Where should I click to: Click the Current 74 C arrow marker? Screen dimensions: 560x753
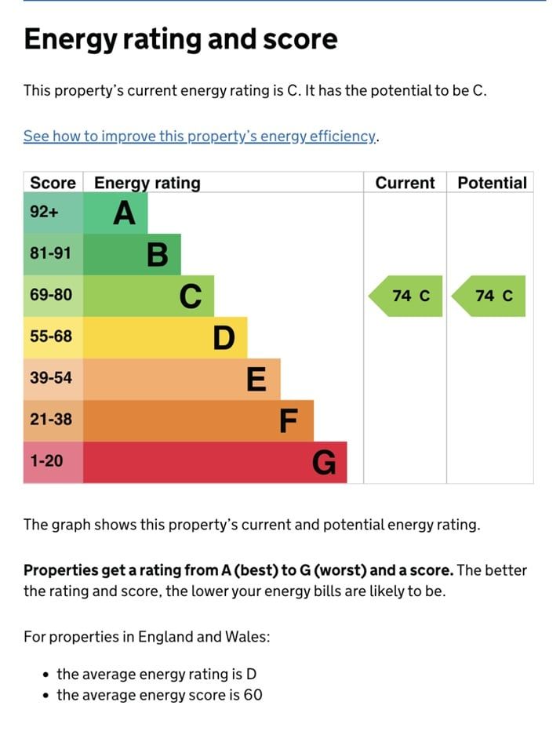407,296
